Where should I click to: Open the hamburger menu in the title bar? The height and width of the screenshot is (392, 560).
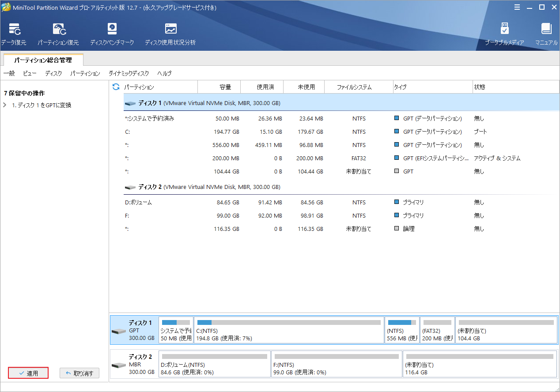(x=517, y=7)
